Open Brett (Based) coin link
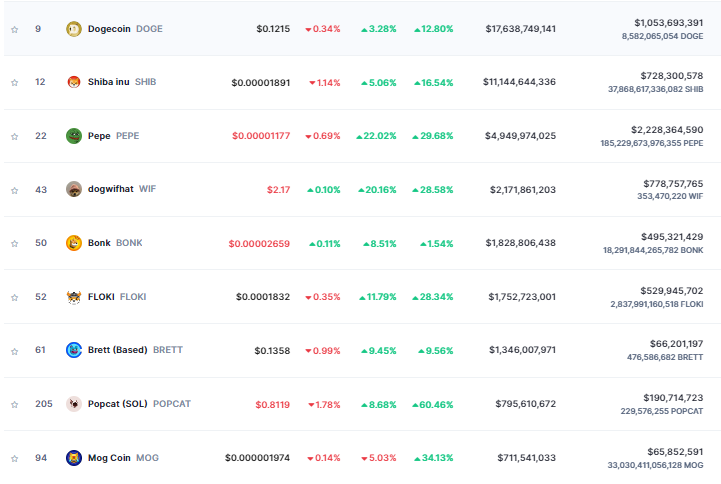The width and height of the screenshot is (721, 484). (117, 350)
